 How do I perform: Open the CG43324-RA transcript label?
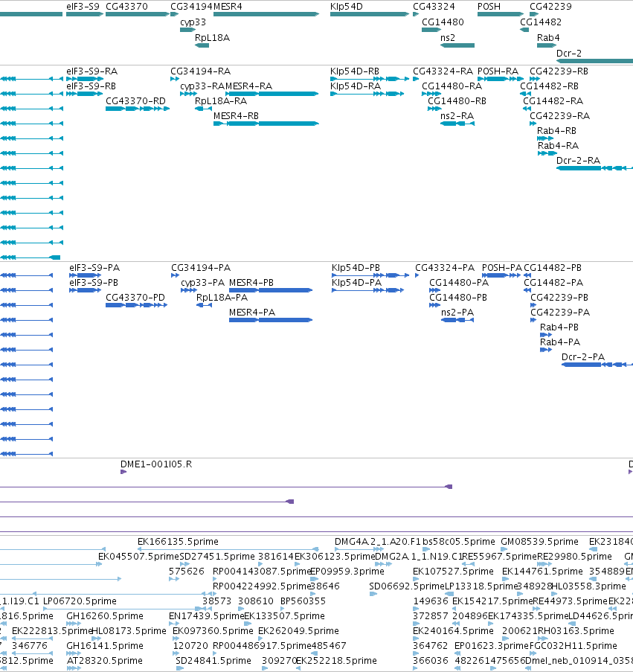point(443,71)
